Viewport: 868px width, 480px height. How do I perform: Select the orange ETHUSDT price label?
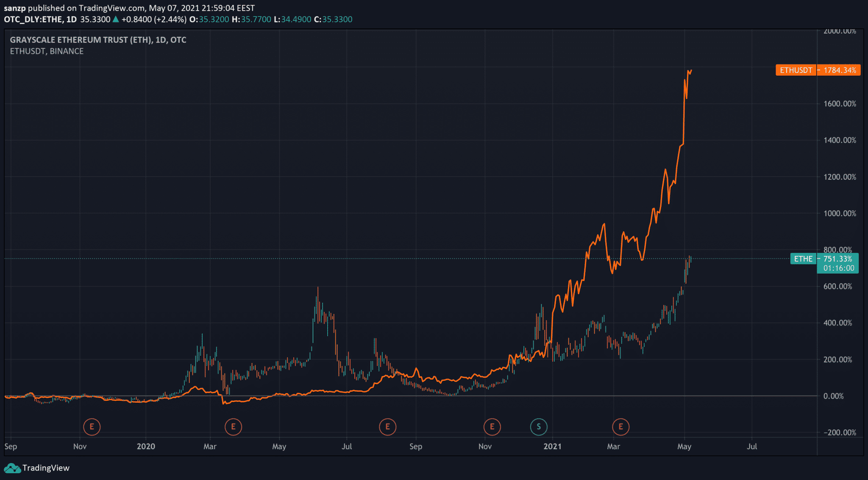(796, 70)
